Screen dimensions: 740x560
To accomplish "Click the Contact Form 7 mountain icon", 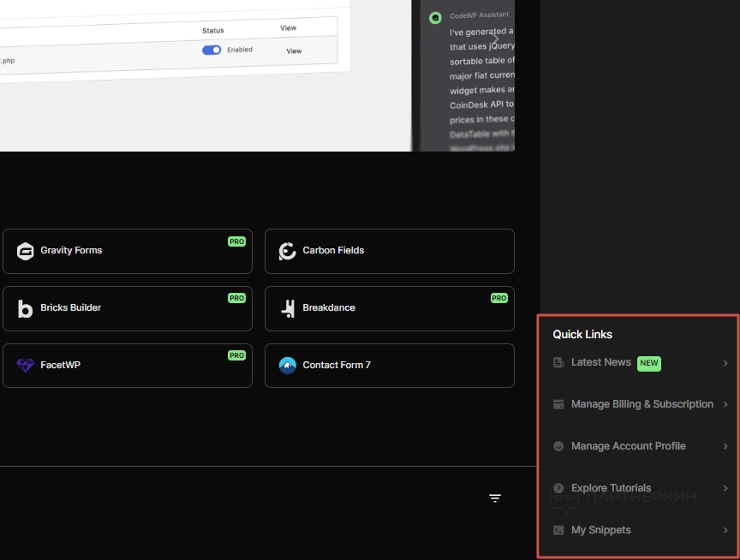I will tap(288, 366).
